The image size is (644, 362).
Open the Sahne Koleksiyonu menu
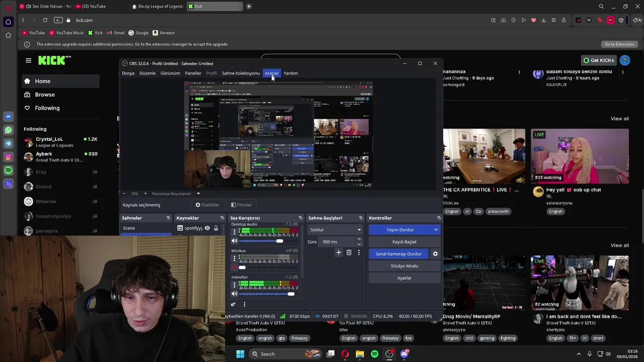(241, 73)
